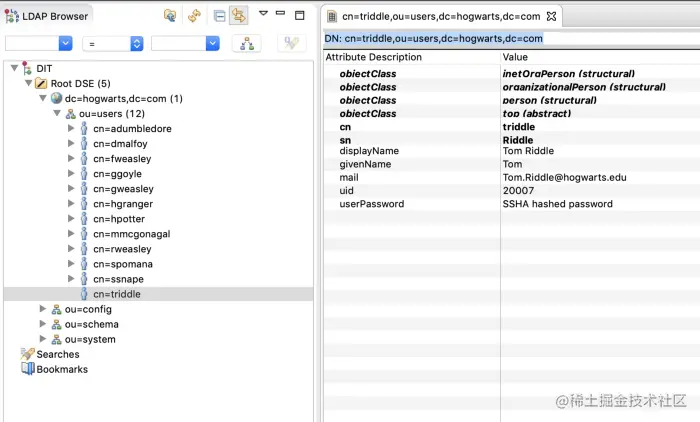This screenshot has height=422, width=700.
Task: Click the Searches rocket icon
Action: pos(27,354)
